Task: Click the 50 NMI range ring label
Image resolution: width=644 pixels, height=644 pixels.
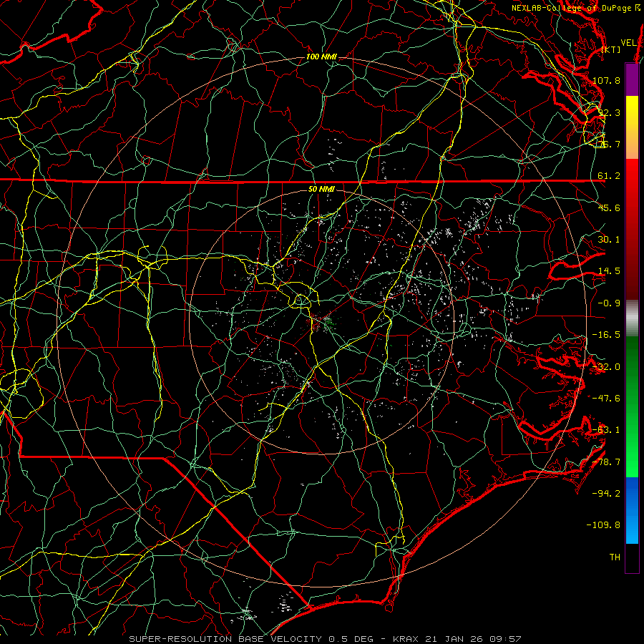Action: [321, 189]
